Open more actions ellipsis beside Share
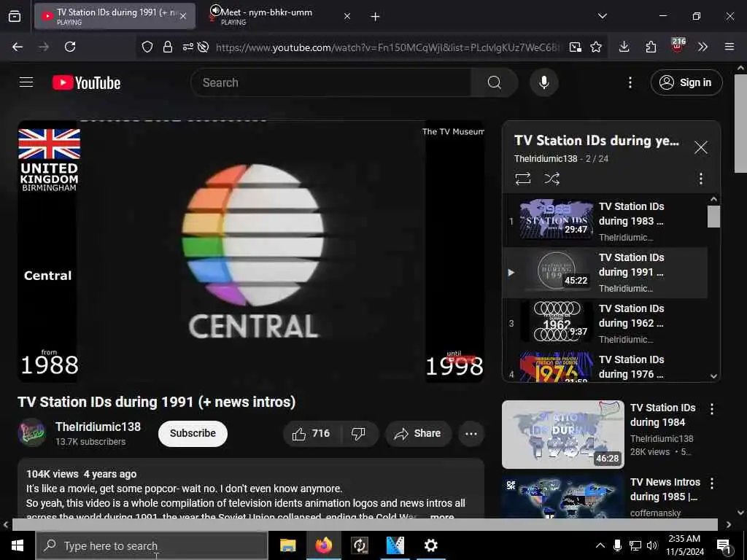 point(471,433)
